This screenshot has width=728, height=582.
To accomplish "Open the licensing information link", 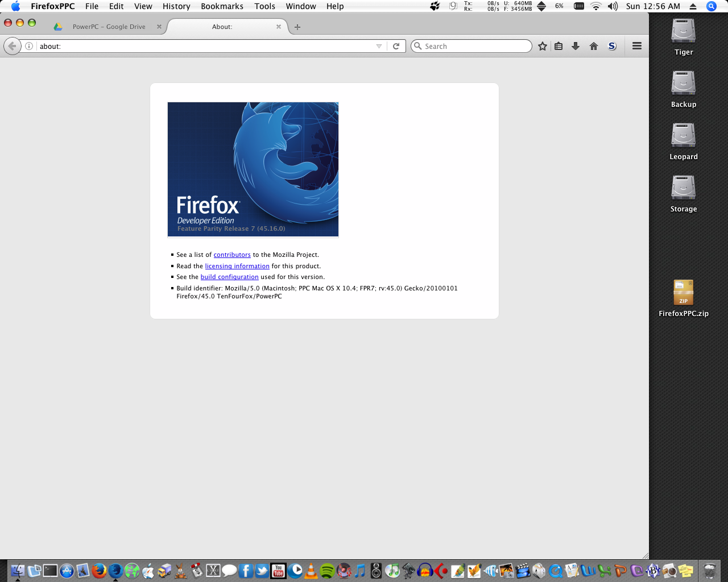I will click(237, 266).
